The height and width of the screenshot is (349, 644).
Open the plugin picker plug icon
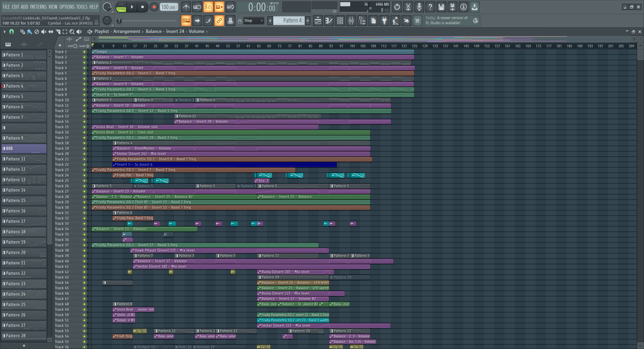click(x=384, y=21)
